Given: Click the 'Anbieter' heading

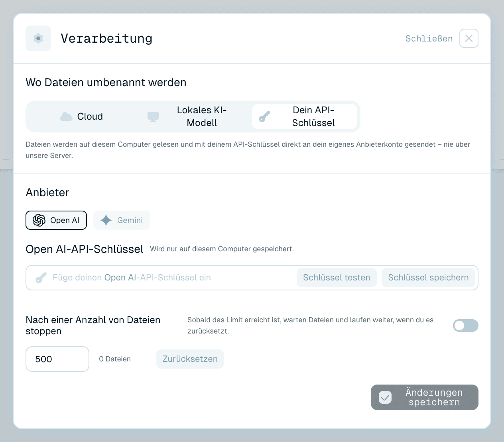Looking at the screenshot, I should 47,193.
